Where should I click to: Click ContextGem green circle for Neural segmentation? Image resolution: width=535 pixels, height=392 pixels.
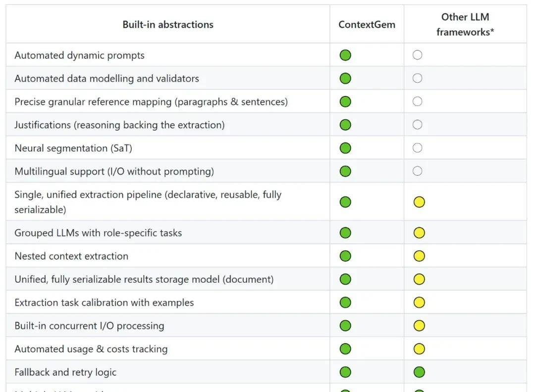[345, 148]
